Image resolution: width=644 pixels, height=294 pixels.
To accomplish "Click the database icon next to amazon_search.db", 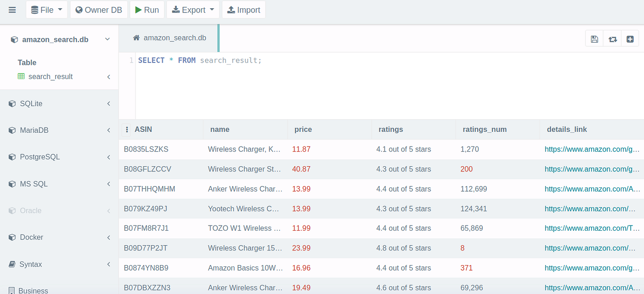I will (x=14, y=39).
